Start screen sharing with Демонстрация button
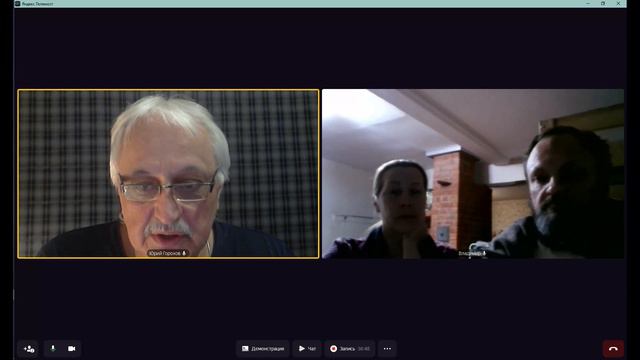Image resolution: width=640 pixels, height=360 pixels. tap(263, 349)
